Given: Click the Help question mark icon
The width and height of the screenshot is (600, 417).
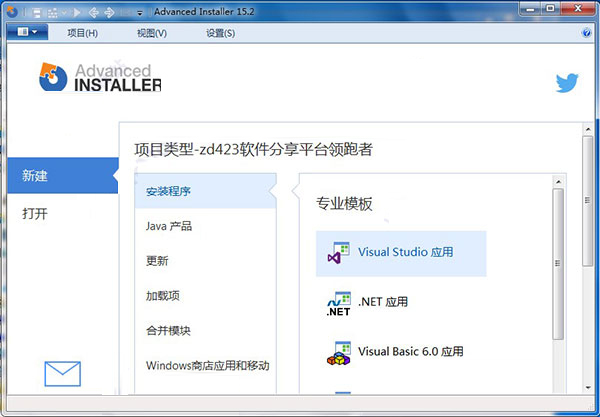Looking at the screenshot, I should (x=586, y=33).
